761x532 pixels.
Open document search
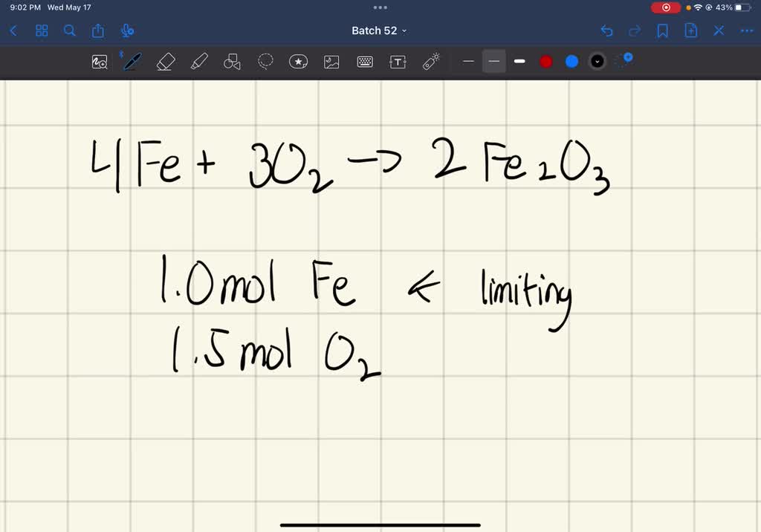(70, 30)
